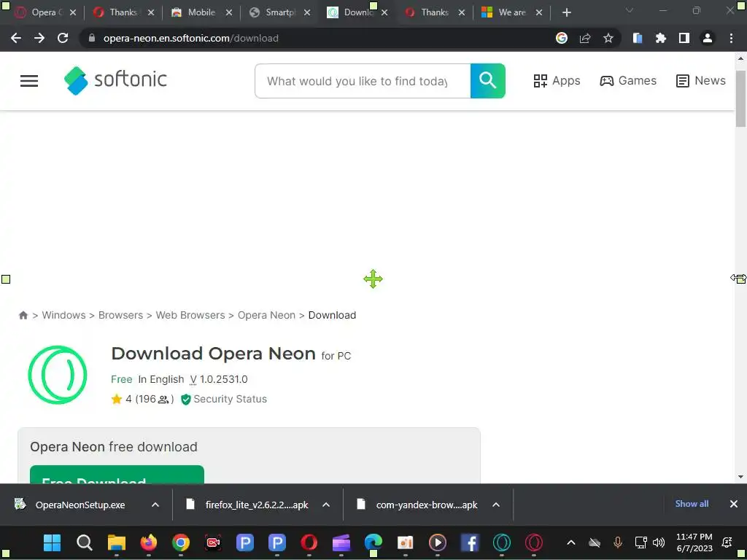This screenshot has height=560, width=747.
Task: Open the taskbar clock and date
Action: point(694,542)
